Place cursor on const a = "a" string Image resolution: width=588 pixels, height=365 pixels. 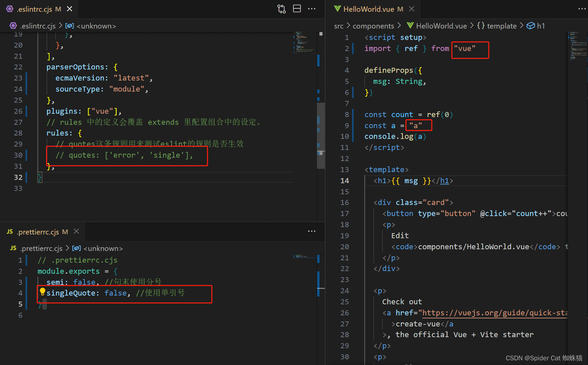tap(416, 126)
